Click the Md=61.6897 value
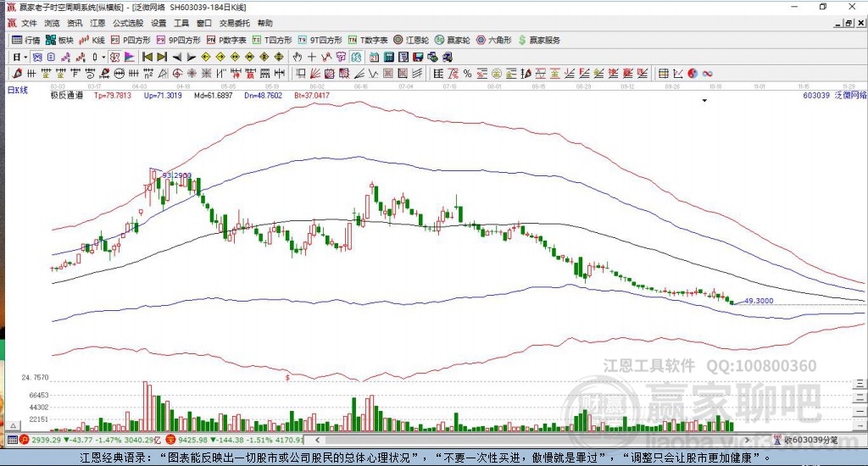 pyautogui.click(x=213, y=95)
